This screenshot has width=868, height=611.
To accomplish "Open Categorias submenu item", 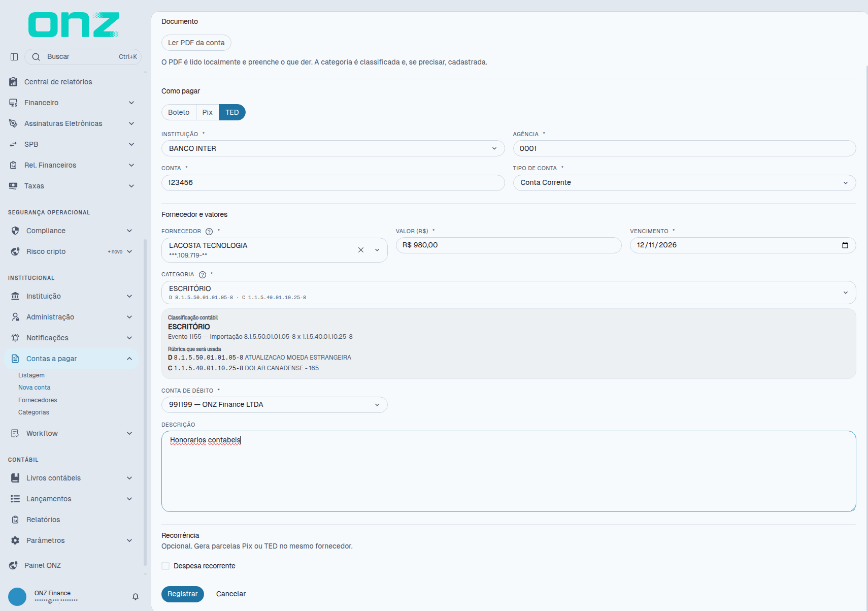I will 34,412.
